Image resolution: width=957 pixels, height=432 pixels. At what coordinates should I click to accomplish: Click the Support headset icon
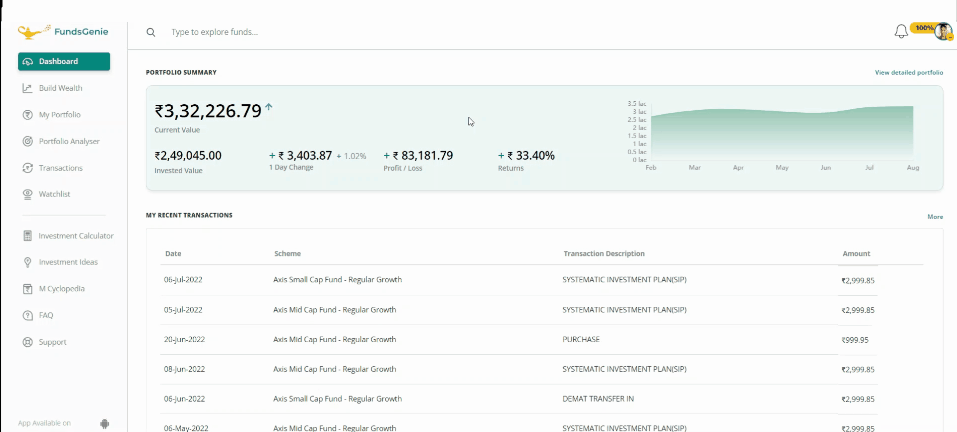(27, 342)
